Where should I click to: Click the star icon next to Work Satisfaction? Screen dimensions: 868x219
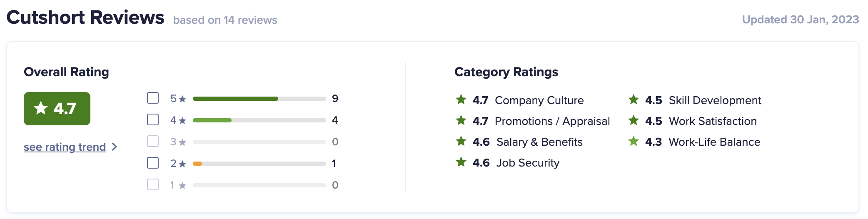click(x=634, y=120)
